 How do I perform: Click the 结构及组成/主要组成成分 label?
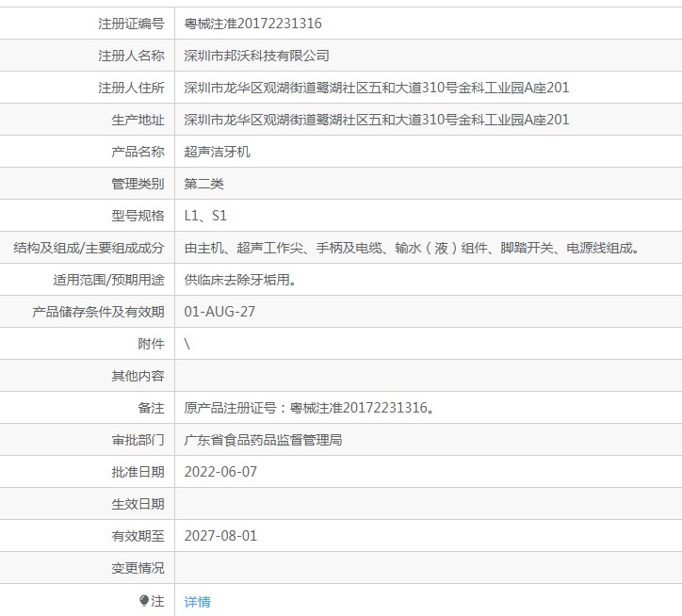tap(89, 248)
